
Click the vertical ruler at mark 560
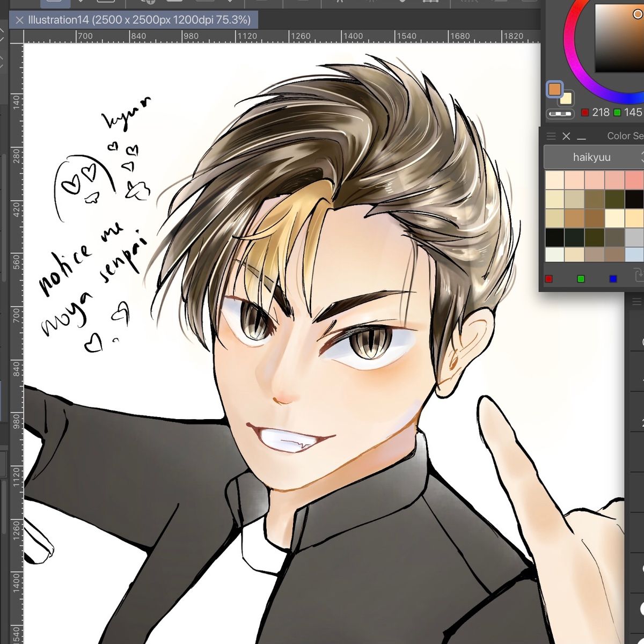[x=16, y=261]
